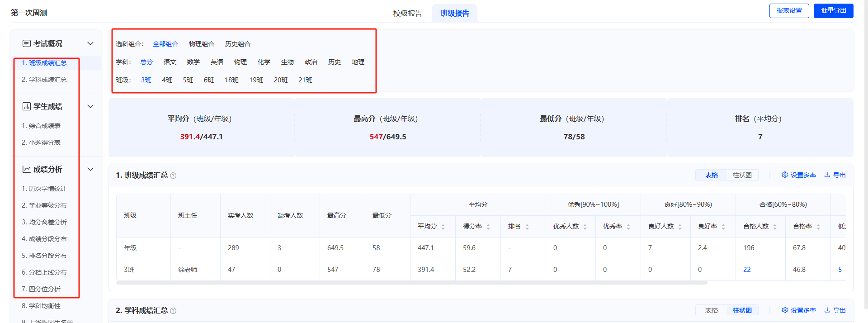This screenshot has height=323, width=868.
Task: Click gear icon of 设置多率 in section 1
Action: pos(785,175)
